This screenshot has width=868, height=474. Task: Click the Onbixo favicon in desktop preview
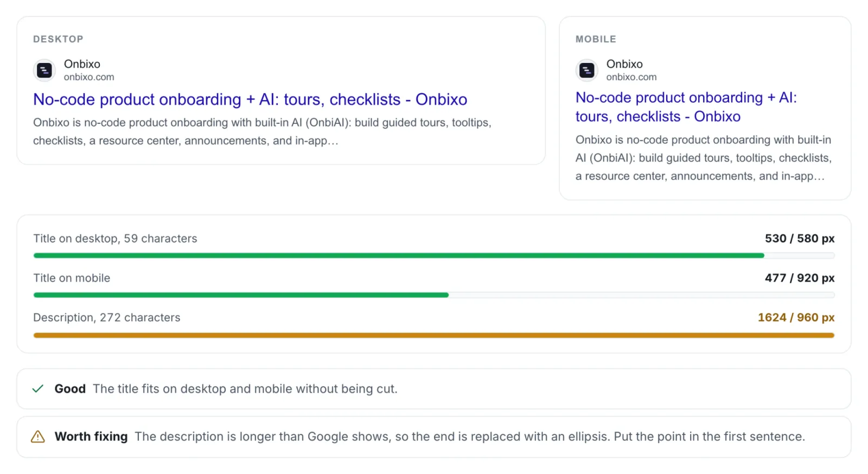pyautogui.click(x=44, y=70)
